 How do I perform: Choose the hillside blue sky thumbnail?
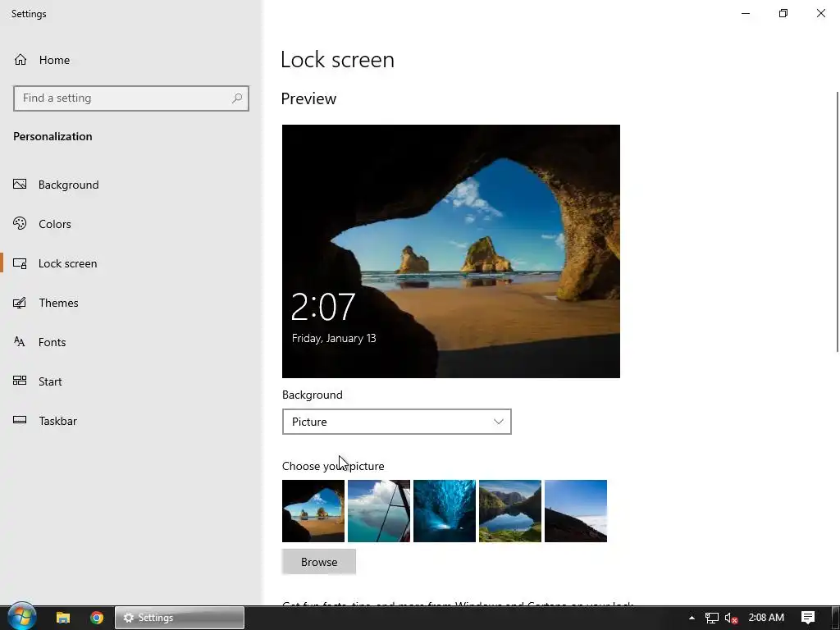[x=576, y=511]
